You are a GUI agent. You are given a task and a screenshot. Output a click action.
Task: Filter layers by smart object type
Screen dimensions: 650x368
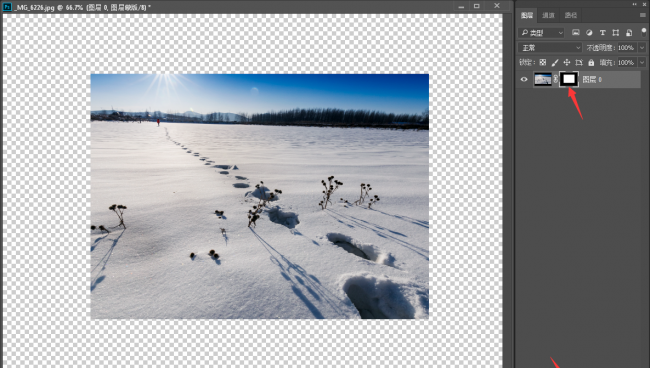point(629,32)
